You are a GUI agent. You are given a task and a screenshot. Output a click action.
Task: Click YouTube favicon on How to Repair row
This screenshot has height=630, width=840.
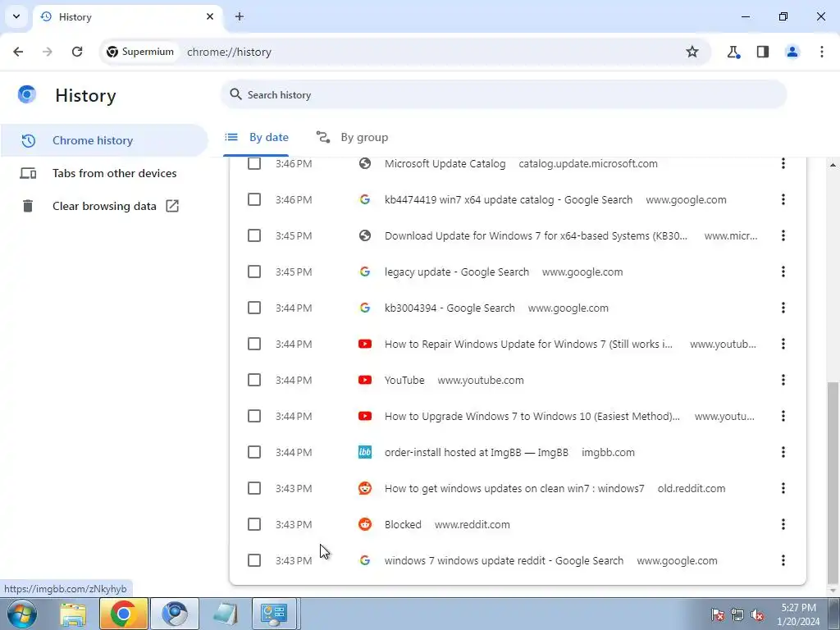point(365,344)
